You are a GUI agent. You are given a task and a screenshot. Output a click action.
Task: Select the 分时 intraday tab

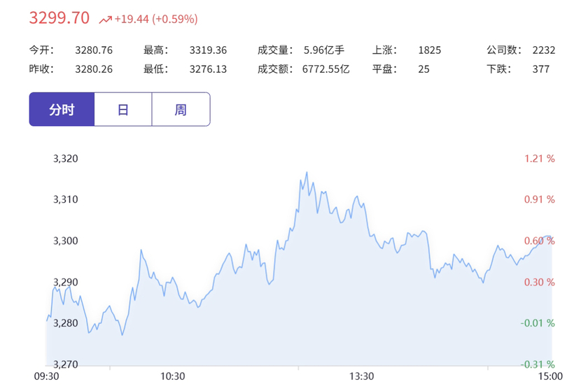pyautogui.click(x=62, y=109)
